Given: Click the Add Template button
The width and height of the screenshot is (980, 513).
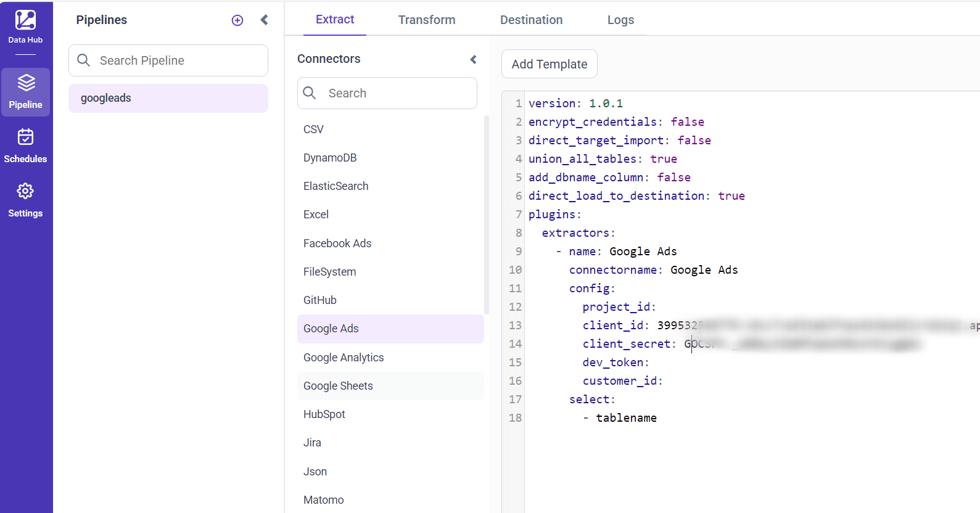Looking at the screenshot, I should (x=550, y=64).
